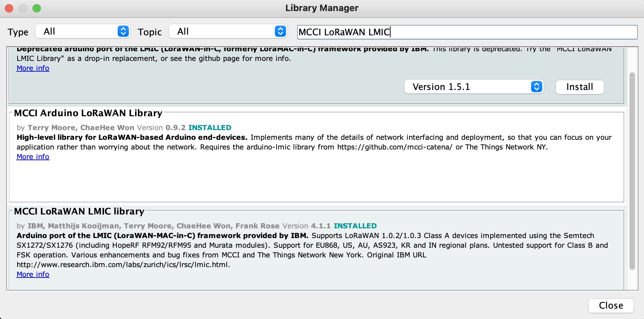Screen dimensions: 644x319
Task: Click the green window zoom button
Action: point(37,8)
